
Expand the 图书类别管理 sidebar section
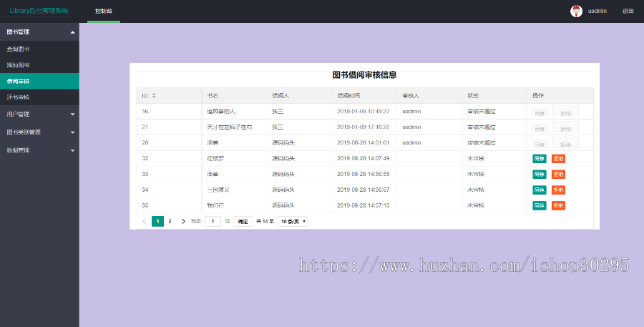(x=39, y=132)
